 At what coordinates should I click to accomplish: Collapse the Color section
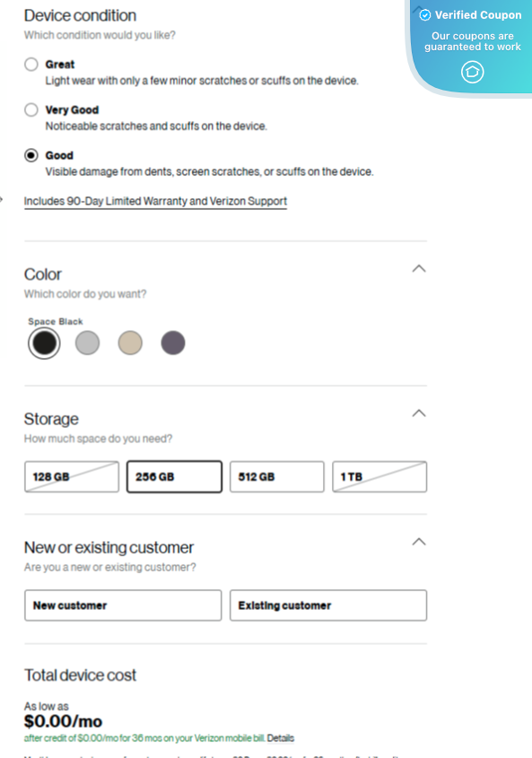click(418, 267)
